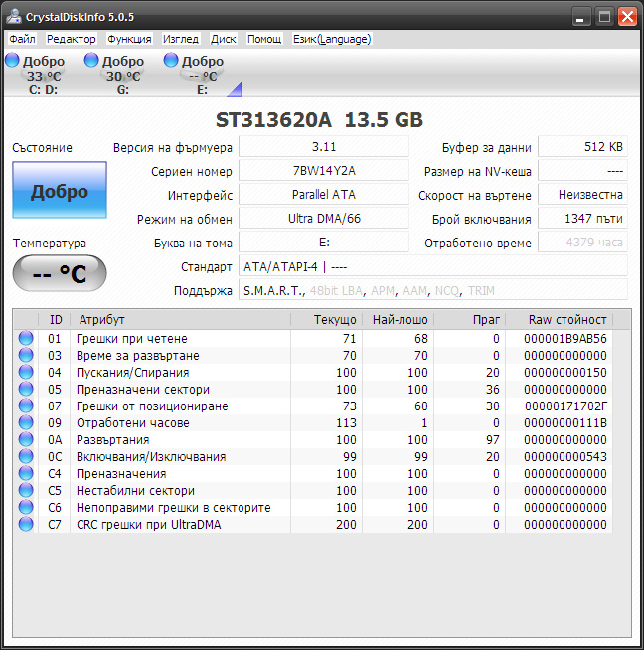Open the Език(Language) menu
Viewport: 644px width, 650px height.
(332, 39)
